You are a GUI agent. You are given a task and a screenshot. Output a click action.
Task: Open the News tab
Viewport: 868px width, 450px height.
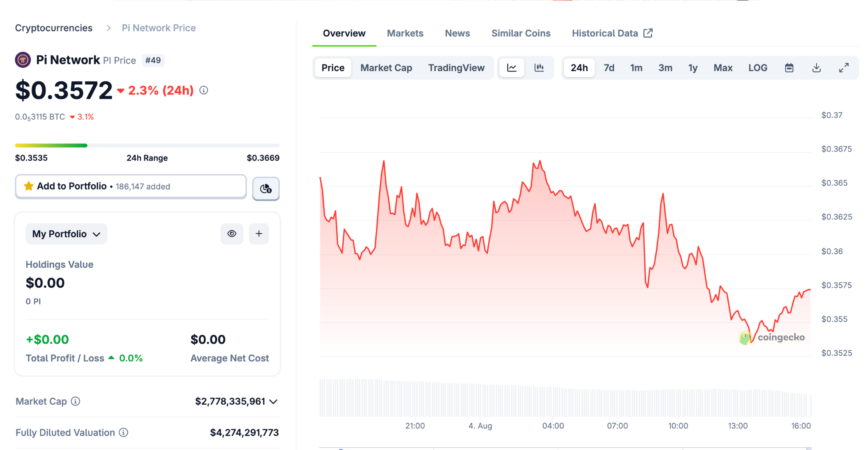point(457,33)
